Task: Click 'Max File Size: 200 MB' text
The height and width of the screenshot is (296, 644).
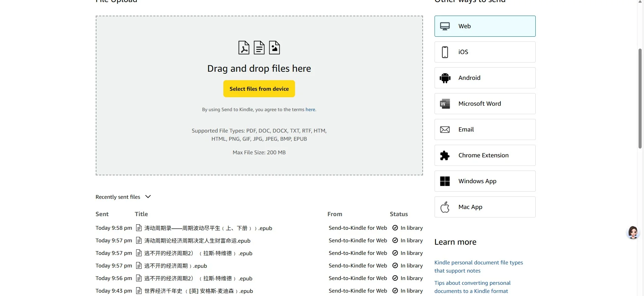Action: click(259, 152)
